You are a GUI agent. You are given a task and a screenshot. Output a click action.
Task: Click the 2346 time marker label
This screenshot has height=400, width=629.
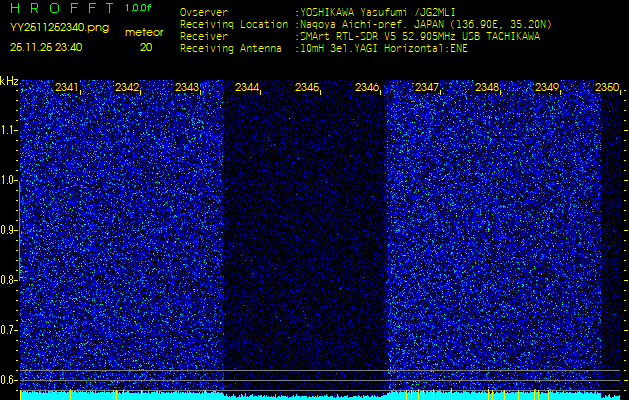pyautogui.click(x=367, y=87)
